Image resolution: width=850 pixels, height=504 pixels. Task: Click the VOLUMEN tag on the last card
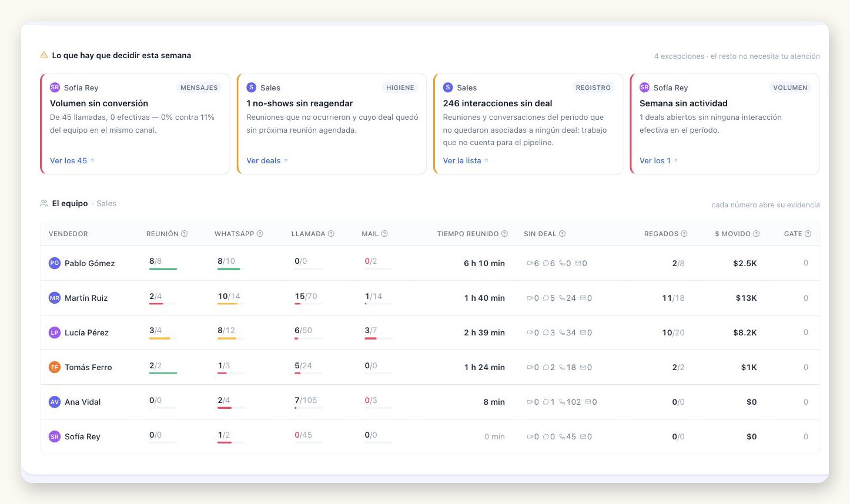click(790, 88)
